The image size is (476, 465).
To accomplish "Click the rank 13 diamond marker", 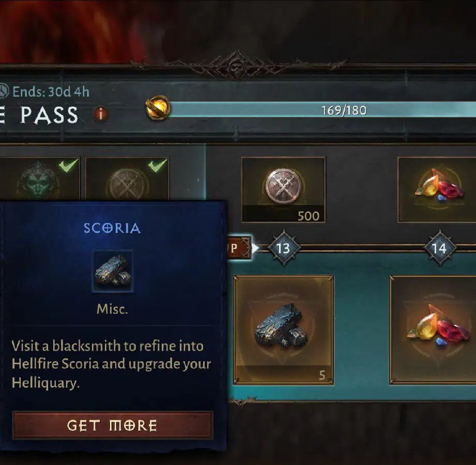I will tap(284, 248).
